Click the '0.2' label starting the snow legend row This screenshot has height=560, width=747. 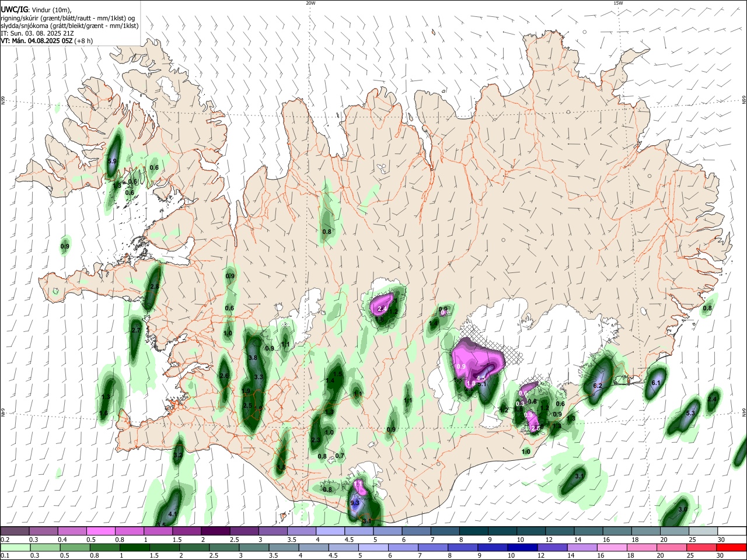point(5,540)
